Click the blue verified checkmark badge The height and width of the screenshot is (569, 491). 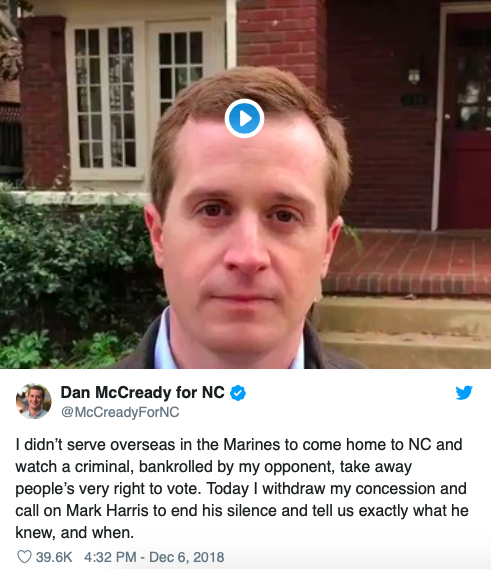click(x=238, y=393)
